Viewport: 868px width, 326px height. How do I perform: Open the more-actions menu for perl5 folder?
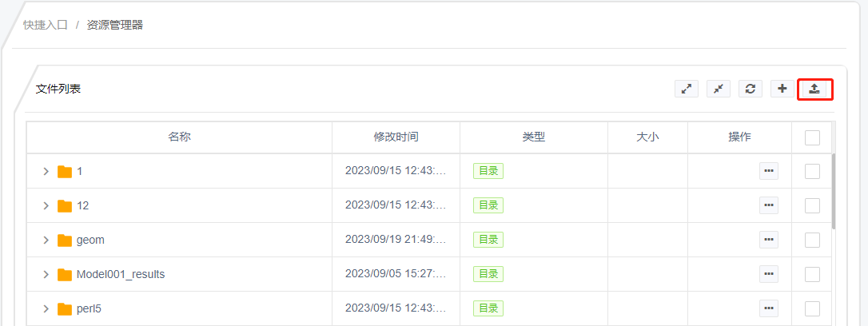[x=768, y=308]
